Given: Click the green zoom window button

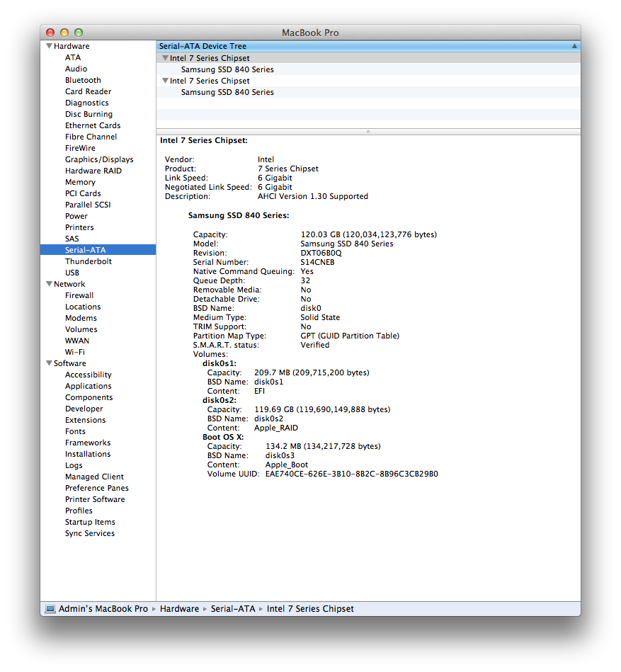Looking at the screenshot, I should 79,33.
